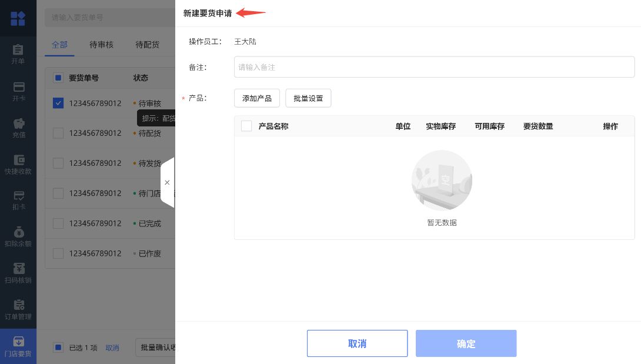Switch to the 全部 tab
The height and width of the screenshot is (364, 641).
click(x=59, y=45)
